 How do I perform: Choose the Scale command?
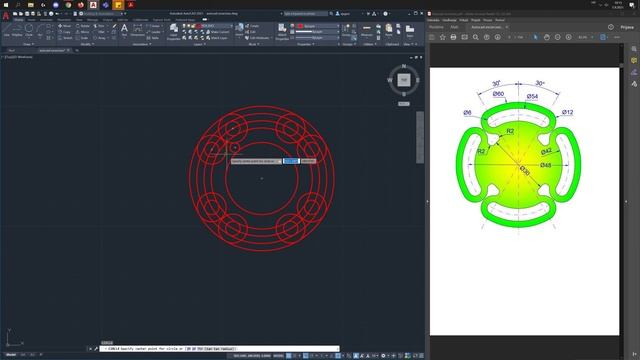tap(82, 38)
